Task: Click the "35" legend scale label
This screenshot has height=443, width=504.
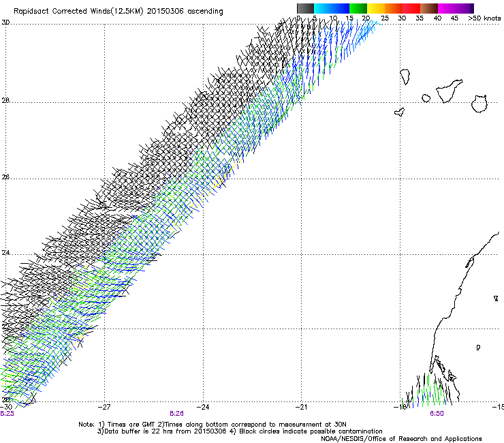Action: coord(420,18)
